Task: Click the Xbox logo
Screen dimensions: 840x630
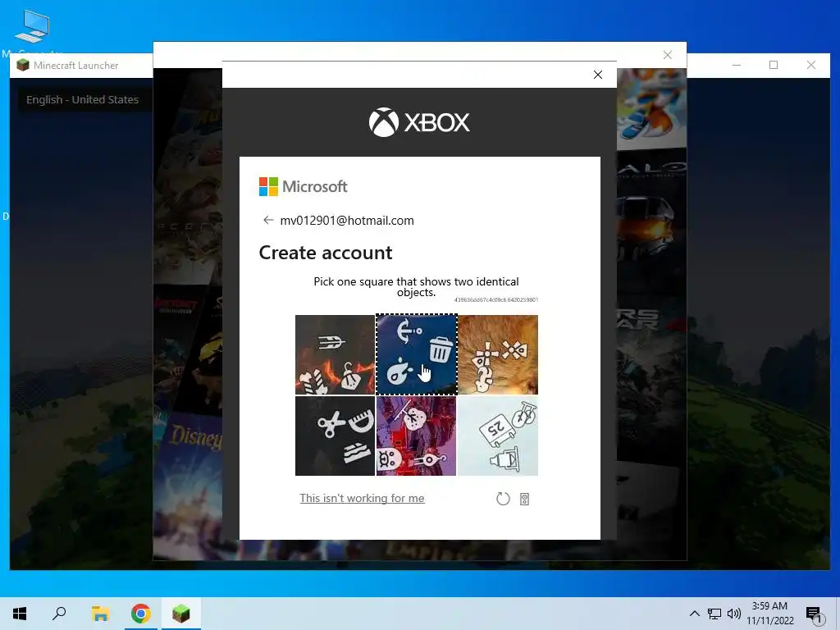Action: click(x=419, y=122)
